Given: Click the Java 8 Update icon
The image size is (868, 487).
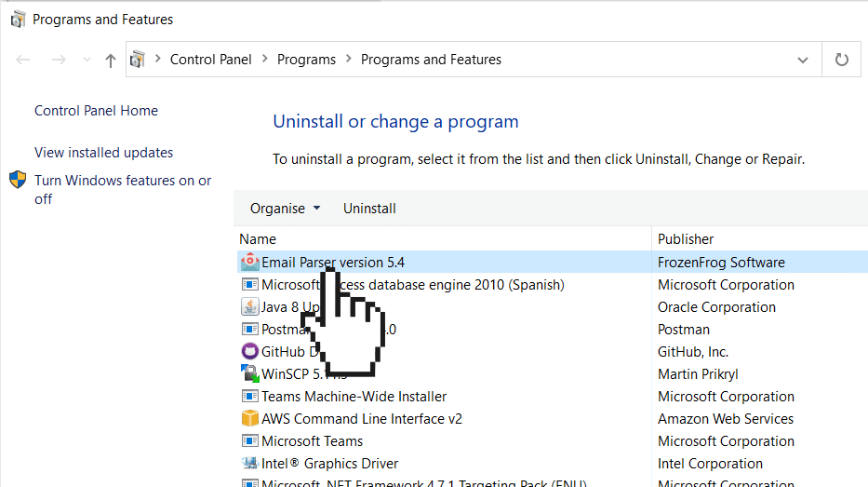Looking at the screenshot, I should [x=250, y=306].
